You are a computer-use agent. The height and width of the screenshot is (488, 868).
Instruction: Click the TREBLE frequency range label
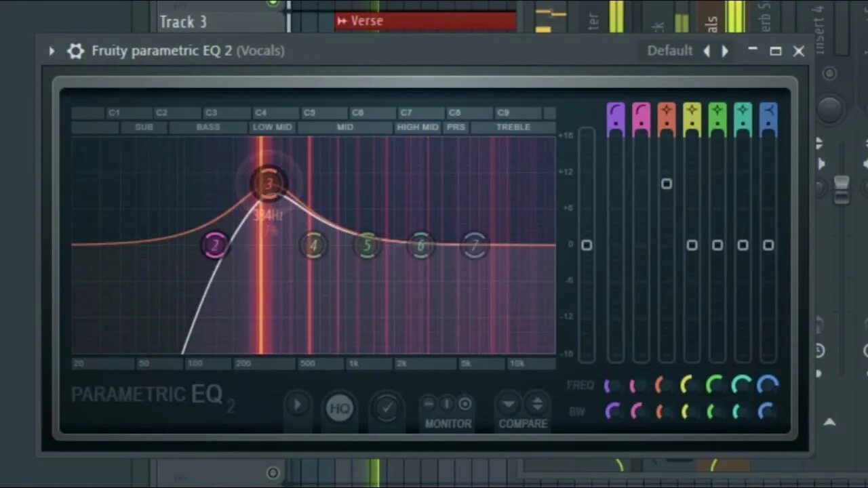[x=513, y=127]
